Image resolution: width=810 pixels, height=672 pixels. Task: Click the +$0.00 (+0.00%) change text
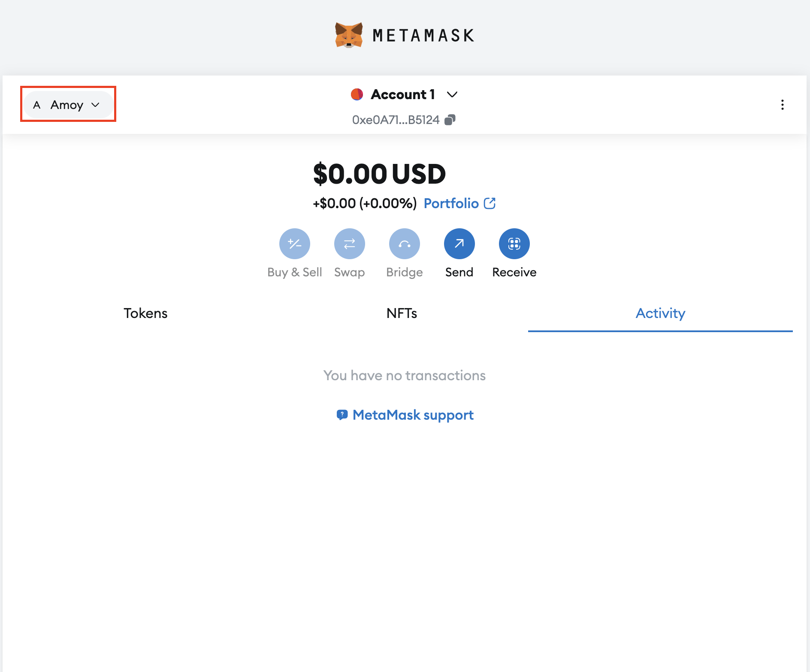point(365,203)
